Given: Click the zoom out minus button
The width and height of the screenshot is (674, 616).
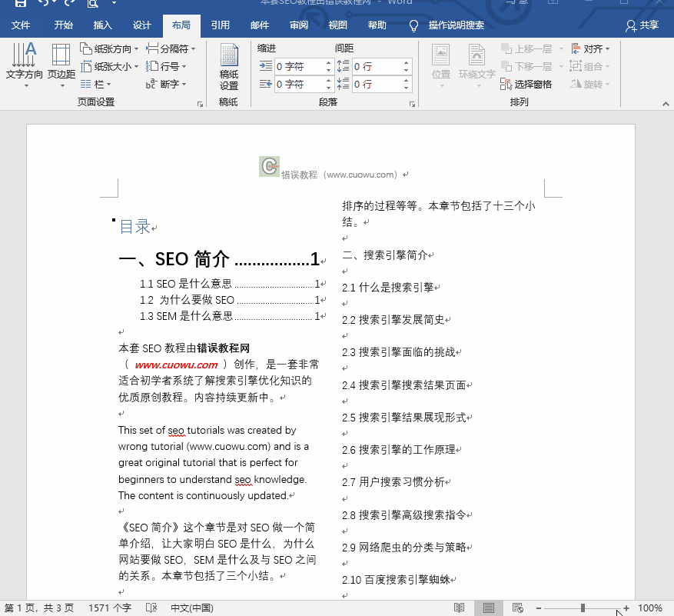Looking at the screenshot, I should [538, 608].
